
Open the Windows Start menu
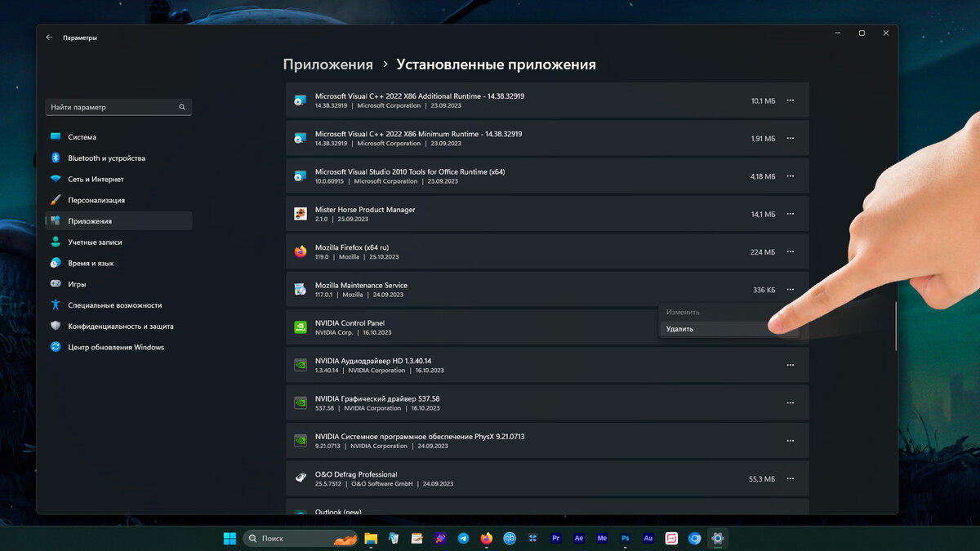click(230, 538)
